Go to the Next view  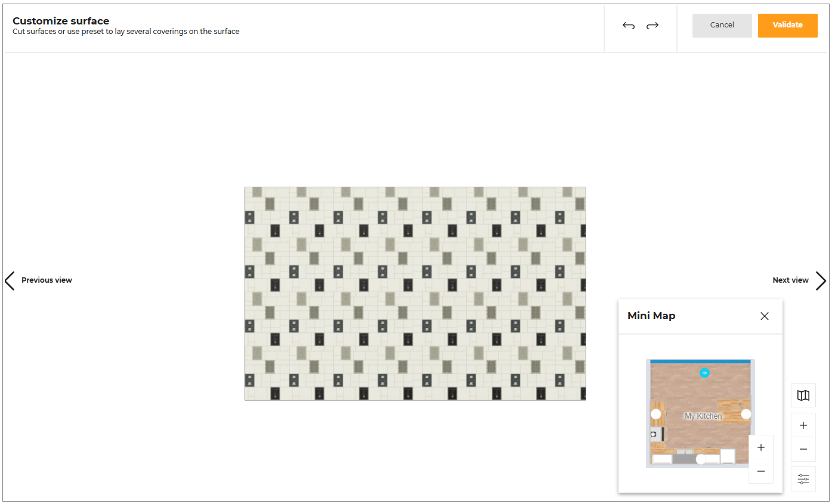click(x=790, y=280)
